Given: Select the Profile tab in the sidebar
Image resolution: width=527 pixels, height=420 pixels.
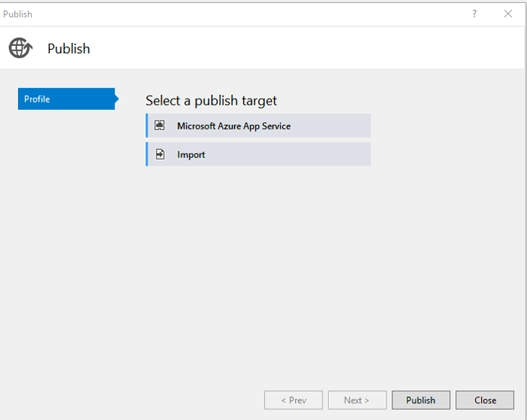Looking at the screenshot, I should [65, 99].
